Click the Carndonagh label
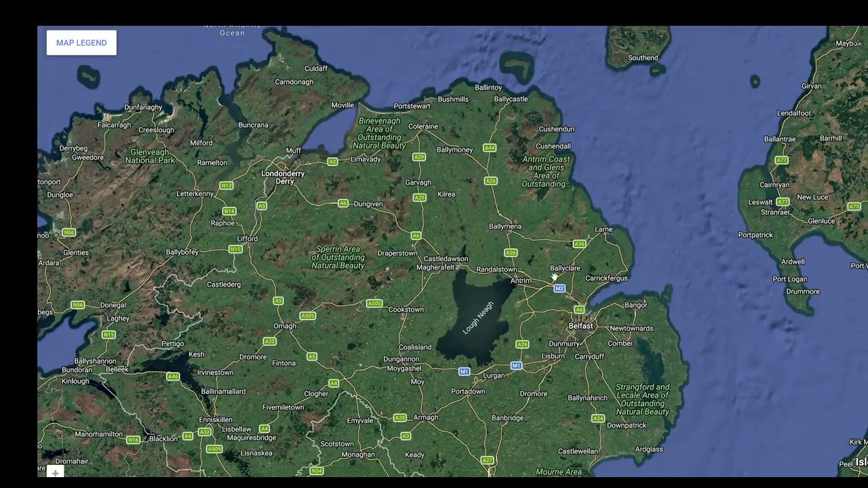This screenshot has height=488, width=868. [x=294, y=82]
